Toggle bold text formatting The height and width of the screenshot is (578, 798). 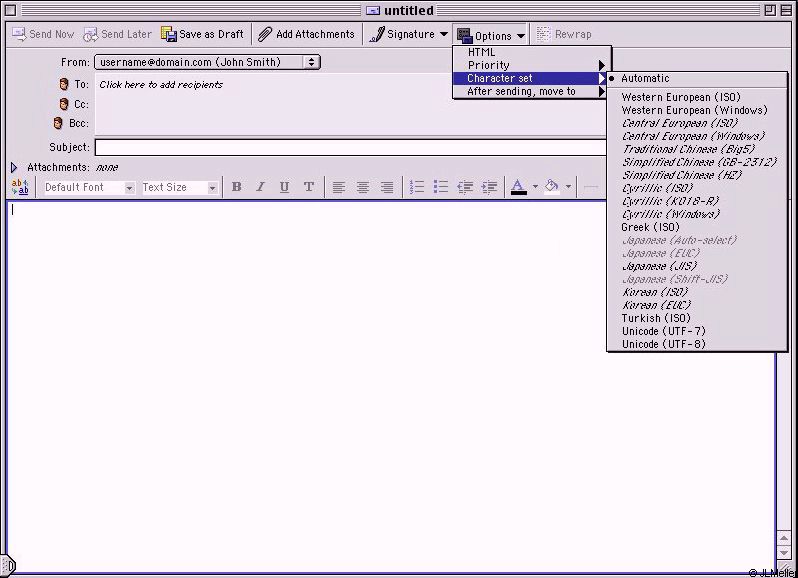coord(237,187)
